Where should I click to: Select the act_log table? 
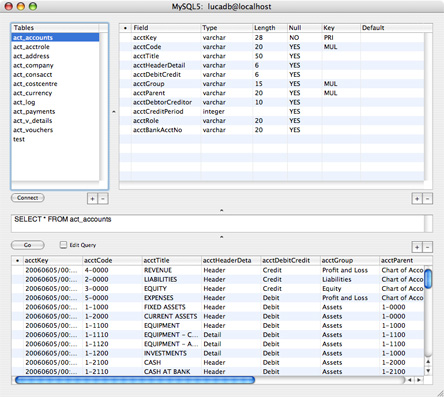[x=55, y=102]
